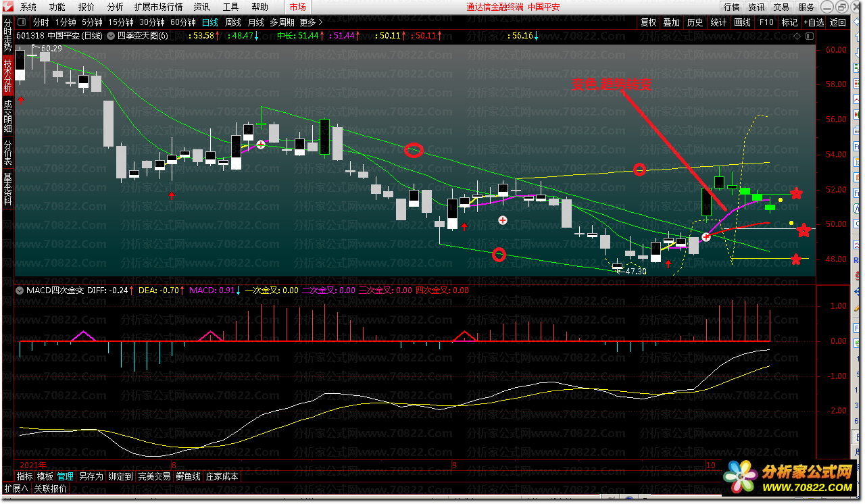865x504 pixels.
Task: Click the 行情 button in the title bar
Action: click(732, 7)
